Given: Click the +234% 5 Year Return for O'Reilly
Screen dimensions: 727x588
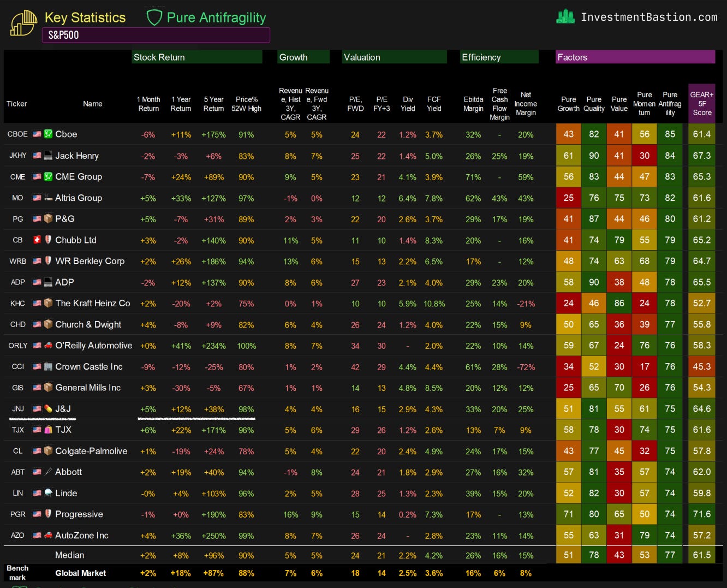Looking at the screenshot, I should [214, 346].
